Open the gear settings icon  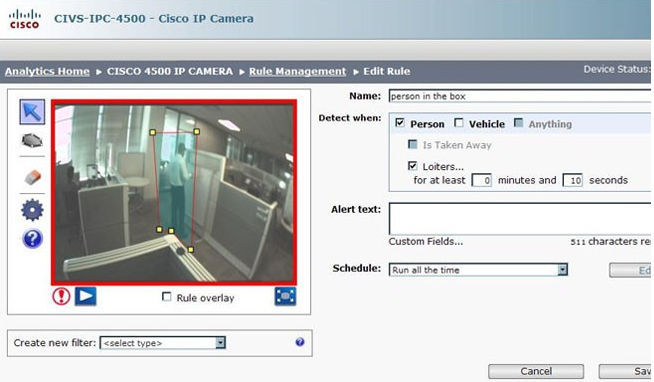pyautogui.click(x=32, y=210)
